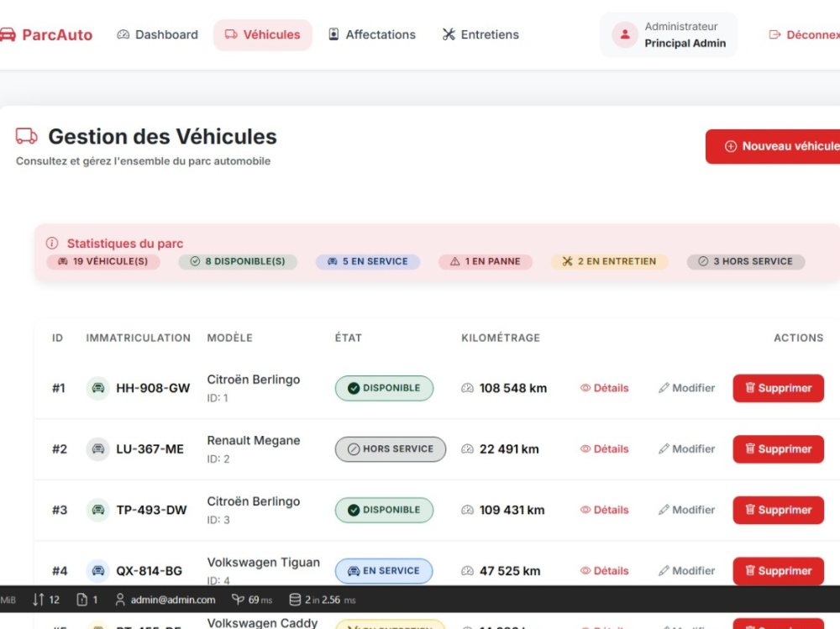The image size is (840, 629).
Task: Click Modifier for vehicle TP-493-DW
Action: 687,510
